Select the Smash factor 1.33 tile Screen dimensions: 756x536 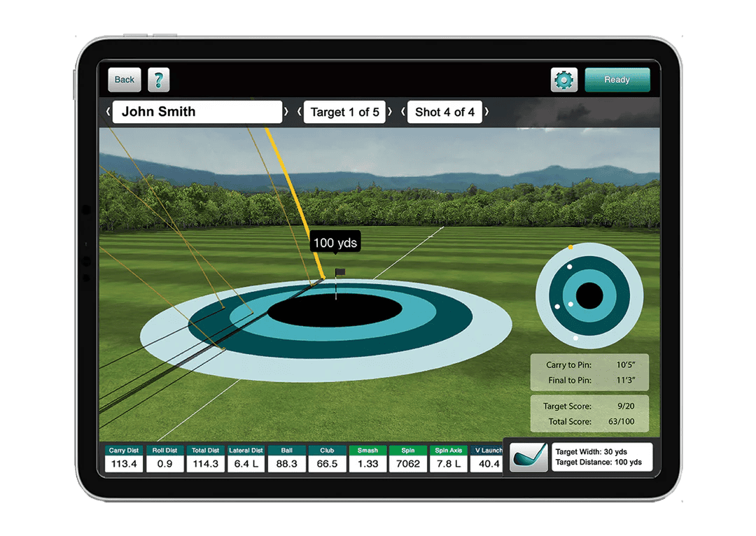point(367,458)
